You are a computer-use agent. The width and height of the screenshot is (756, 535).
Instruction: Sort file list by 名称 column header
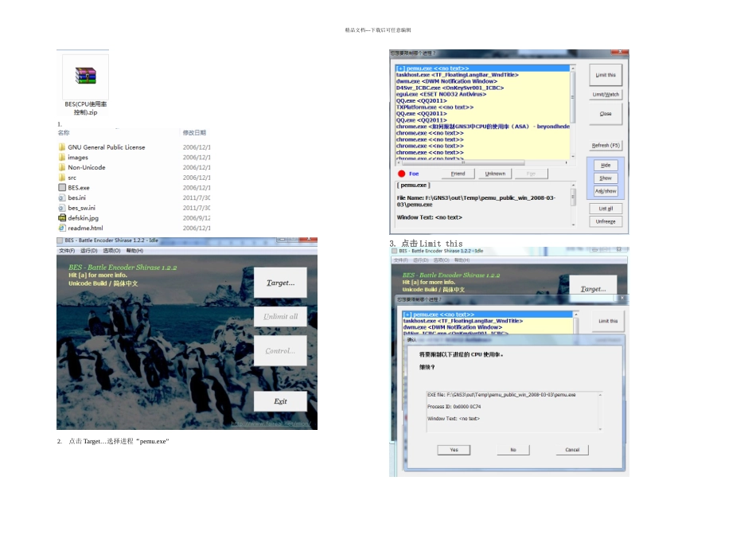tap(64, 133)
